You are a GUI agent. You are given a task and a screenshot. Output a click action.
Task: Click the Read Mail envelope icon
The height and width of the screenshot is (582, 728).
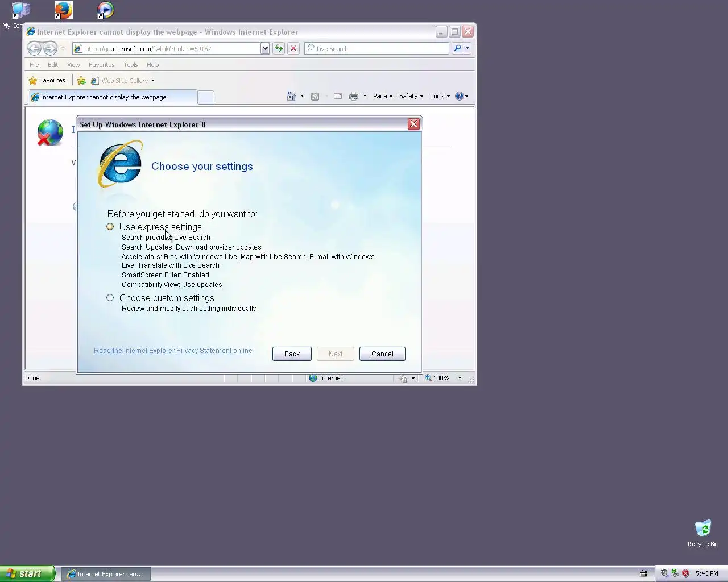click(x=338, y=97)
